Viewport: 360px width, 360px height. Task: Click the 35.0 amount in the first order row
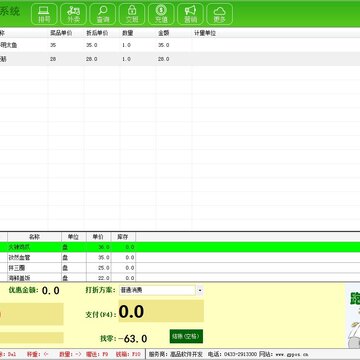[163, 45]
